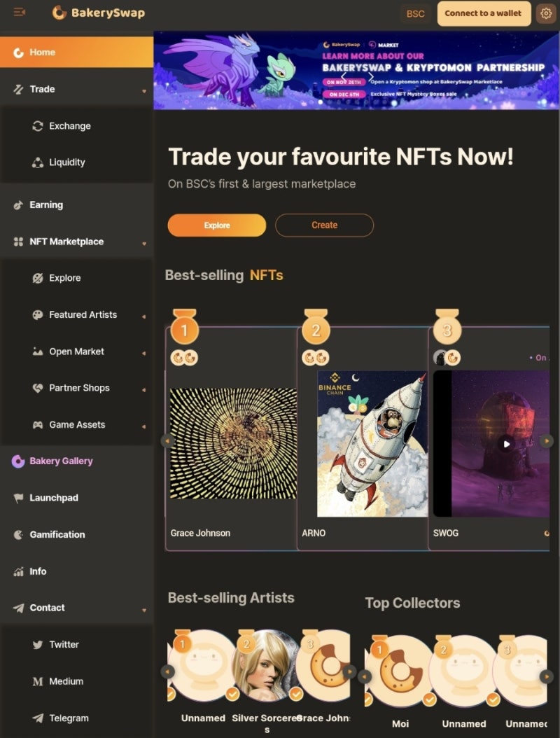Viewport: 560px width, 738px height.
Task: Open the settings gear icon
Action: tap(546, 13)
